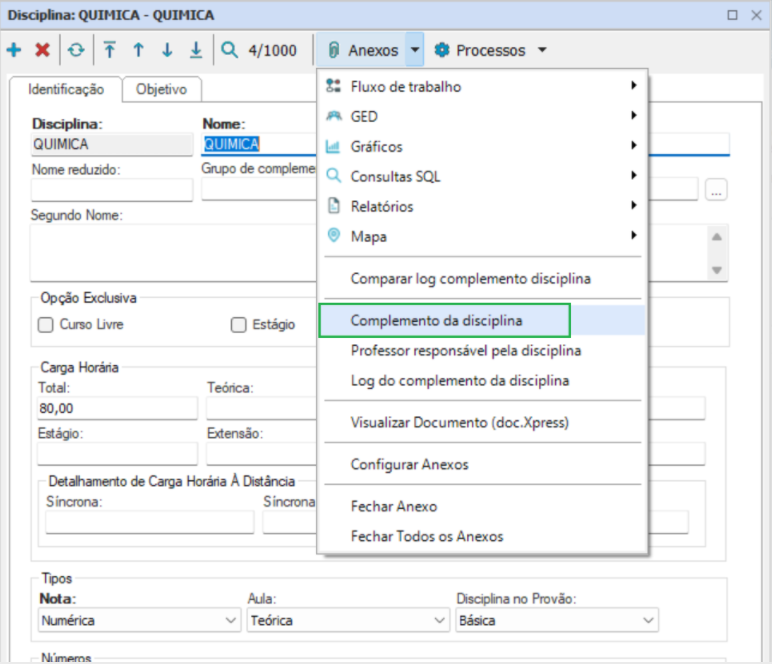Go to the next record
772x664 pixels.
pos(167,50)
